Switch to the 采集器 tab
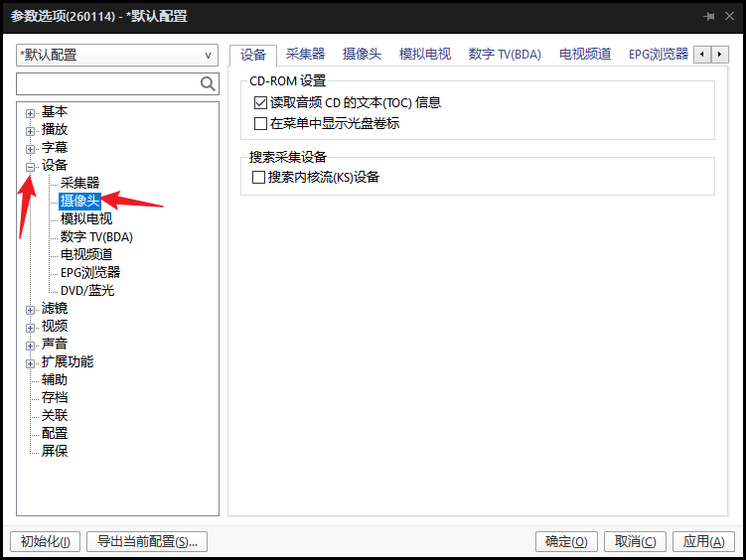746x560 pixels. (305, 55)
